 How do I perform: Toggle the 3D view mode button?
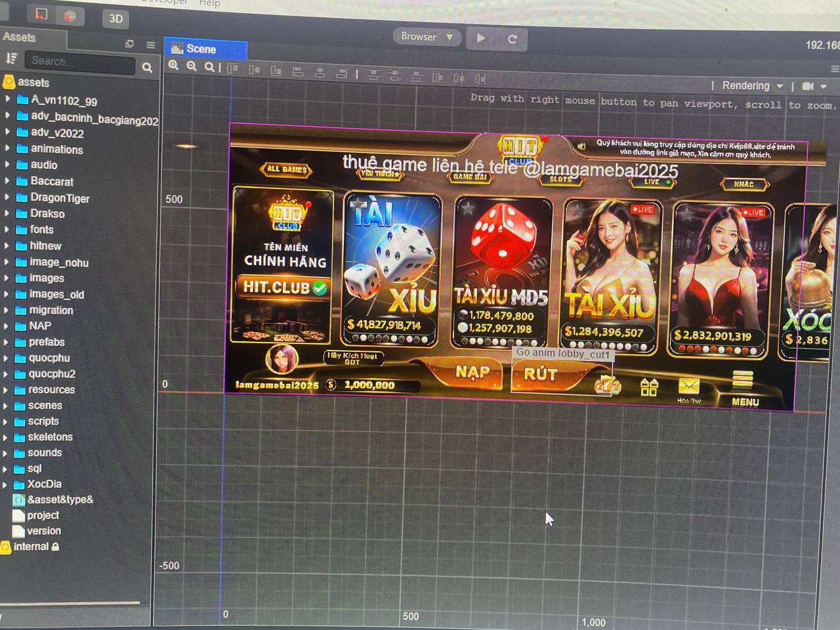[115, 18]
